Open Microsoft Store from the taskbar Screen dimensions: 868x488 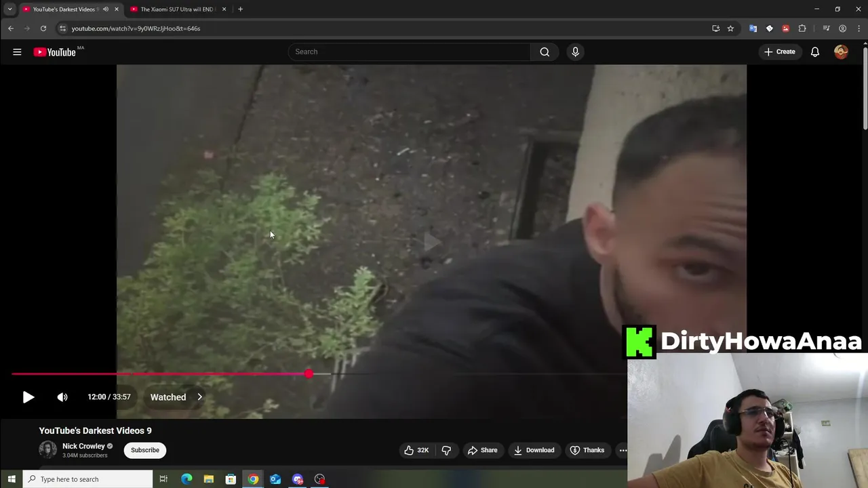(231, 479)
